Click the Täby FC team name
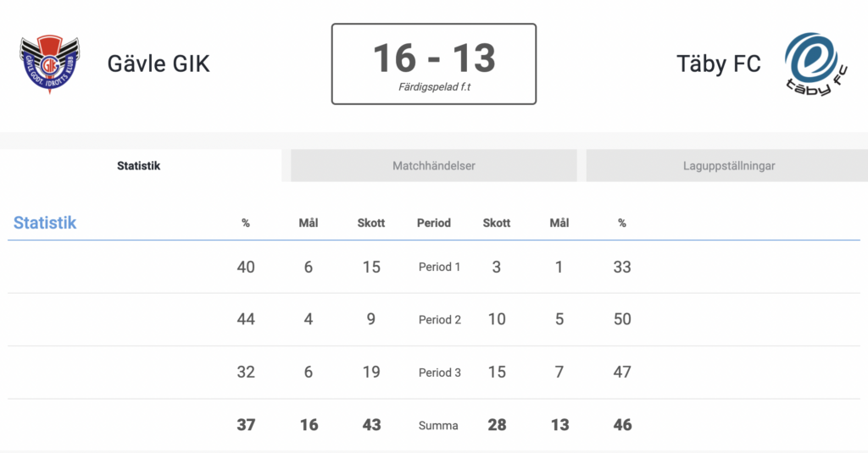 pos(719,64)
